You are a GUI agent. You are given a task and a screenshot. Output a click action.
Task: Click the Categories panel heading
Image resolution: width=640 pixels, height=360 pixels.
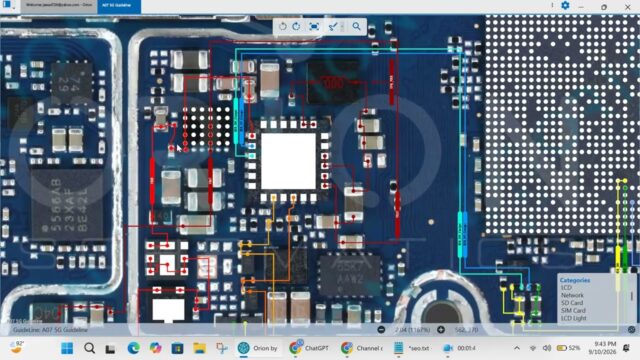(575, 280)
